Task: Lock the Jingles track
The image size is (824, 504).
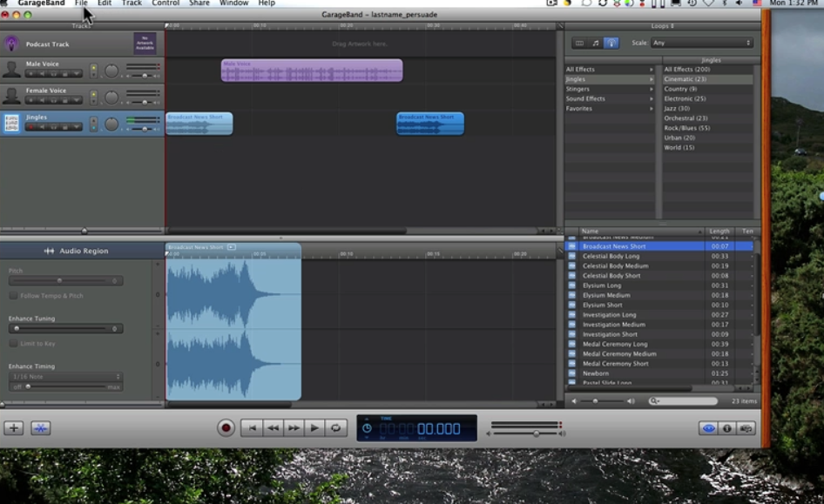Action: point(65,127)
